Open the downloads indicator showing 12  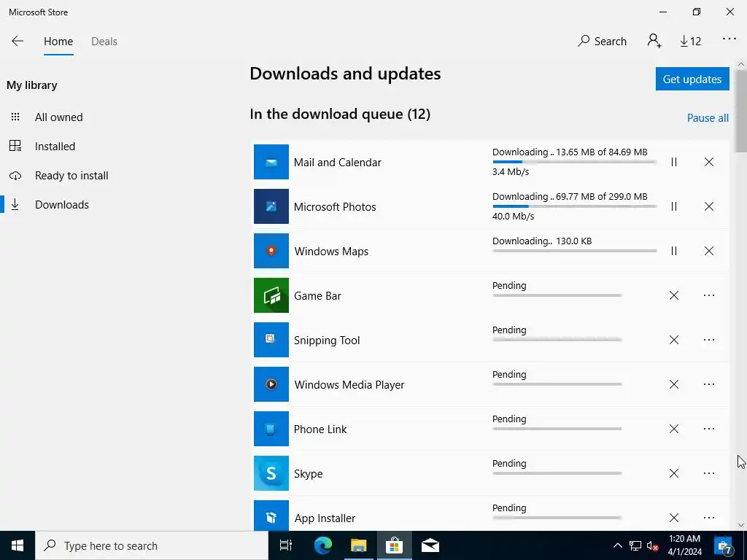[690, 42]
